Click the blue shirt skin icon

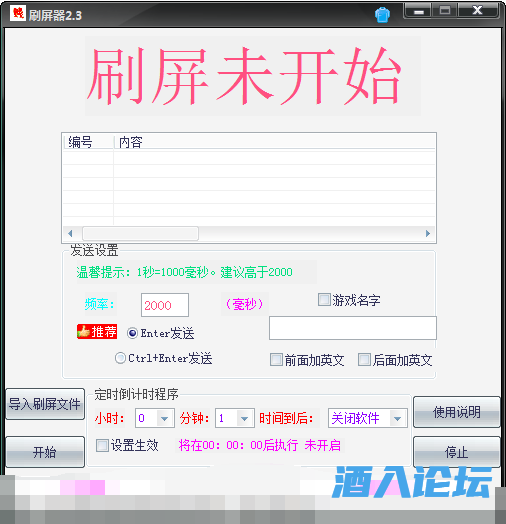click(x=382, y=15)
